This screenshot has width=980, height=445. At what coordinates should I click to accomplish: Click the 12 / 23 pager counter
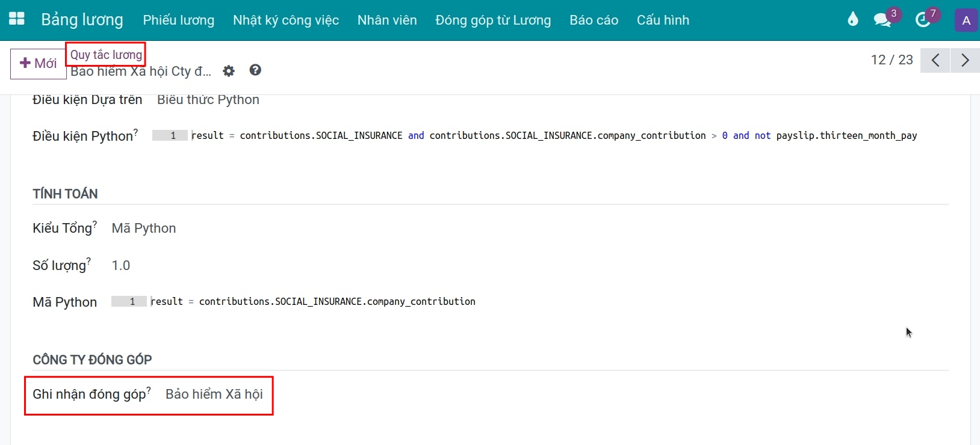click(892, 60)
